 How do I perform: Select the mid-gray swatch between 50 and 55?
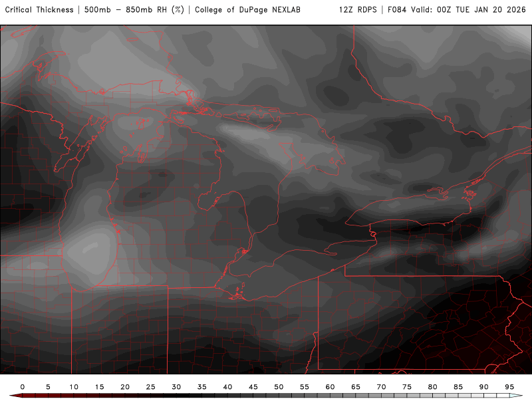(291, 396)
